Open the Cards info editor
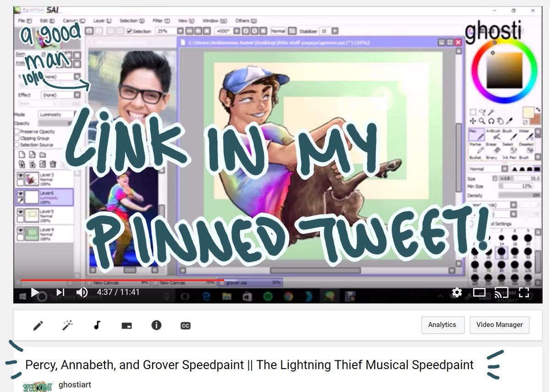This screenshot has width=550, height=392. (156, 325)
